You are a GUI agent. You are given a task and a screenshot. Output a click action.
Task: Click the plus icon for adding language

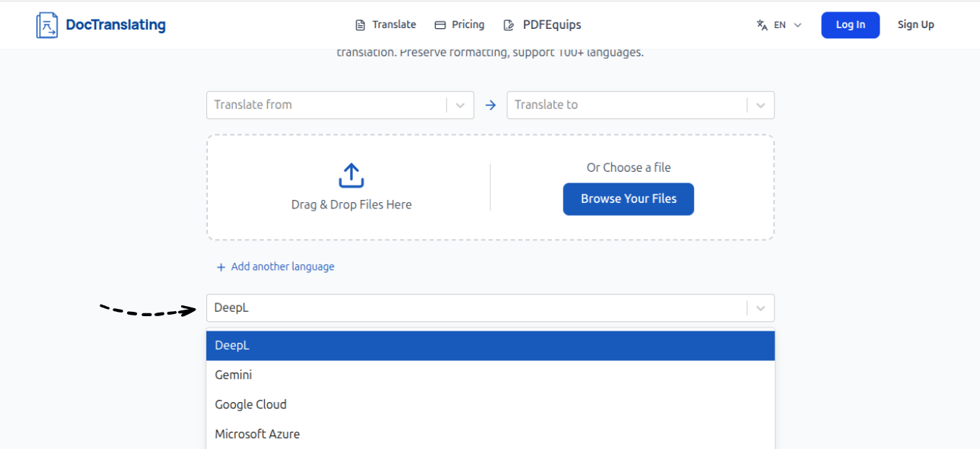[x=222, y=267]
